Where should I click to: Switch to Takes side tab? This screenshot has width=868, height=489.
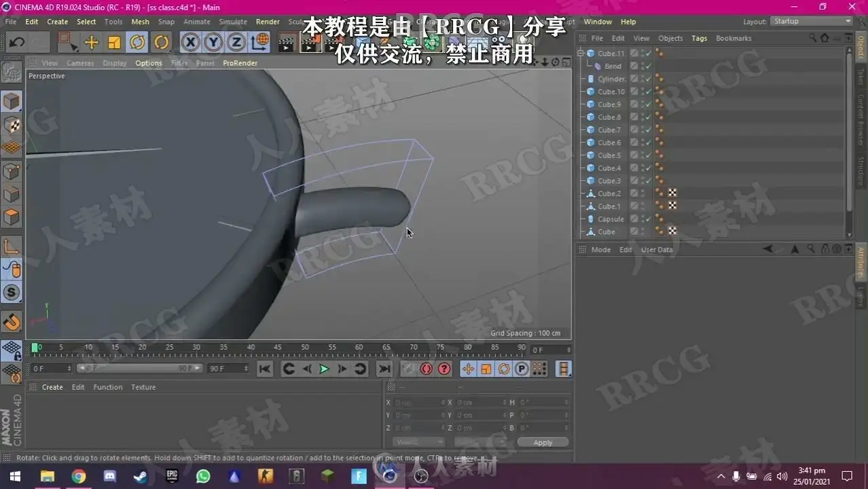(861, 76)
